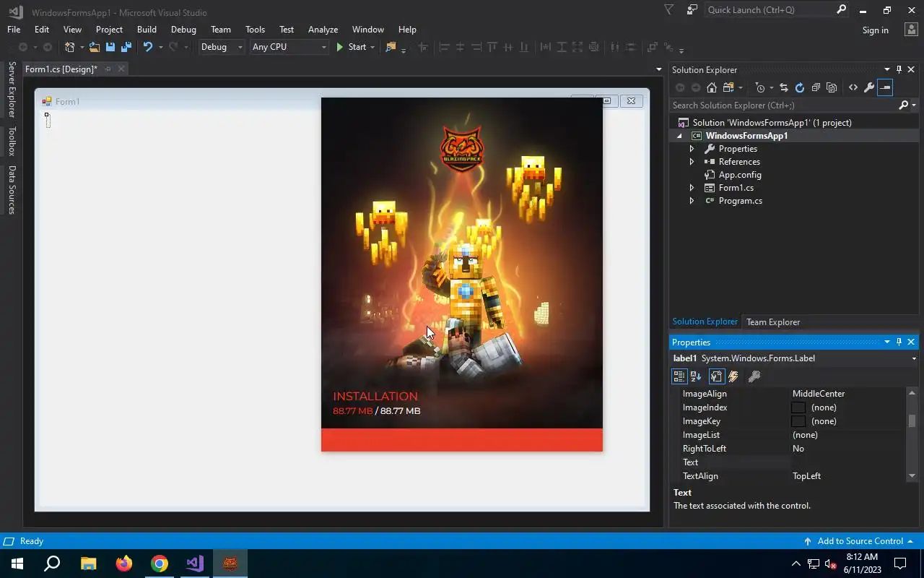
Task: Click the feedback icon near Quick Launch
Action: click(x=692, y=10)
